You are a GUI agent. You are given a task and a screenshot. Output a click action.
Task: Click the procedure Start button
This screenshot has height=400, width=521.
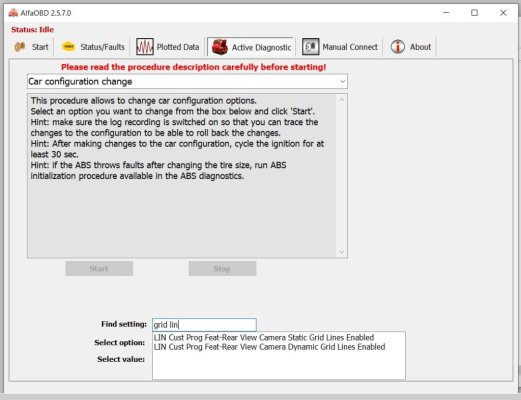[x=99, y=269]
